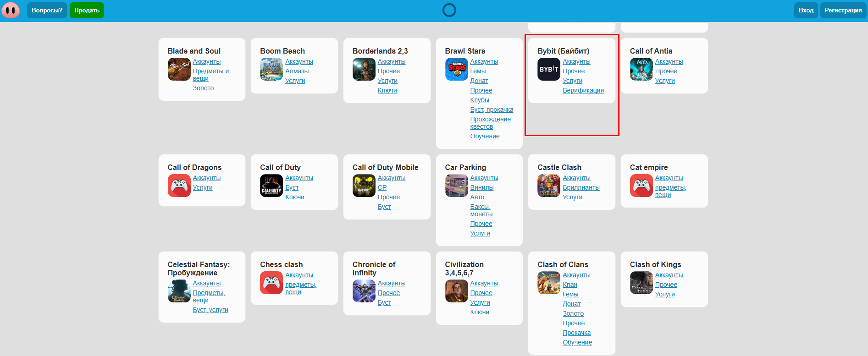
Task: Click the Civilization 3,4,5,6,7 heading
Action: [464, 268]
